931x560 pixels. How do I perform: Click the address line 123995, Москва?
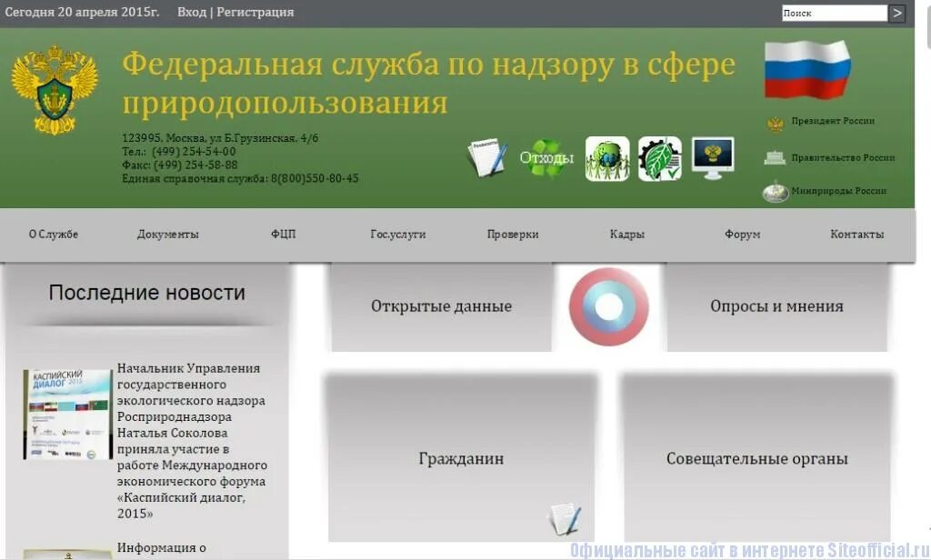coord(220,138)
